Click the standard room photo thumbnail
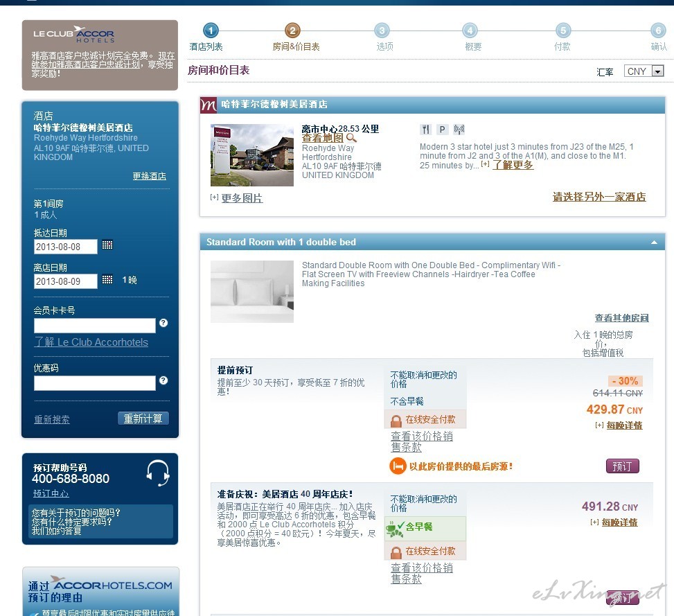The height and width of the screenshot is (616, 674). (252, 292)
